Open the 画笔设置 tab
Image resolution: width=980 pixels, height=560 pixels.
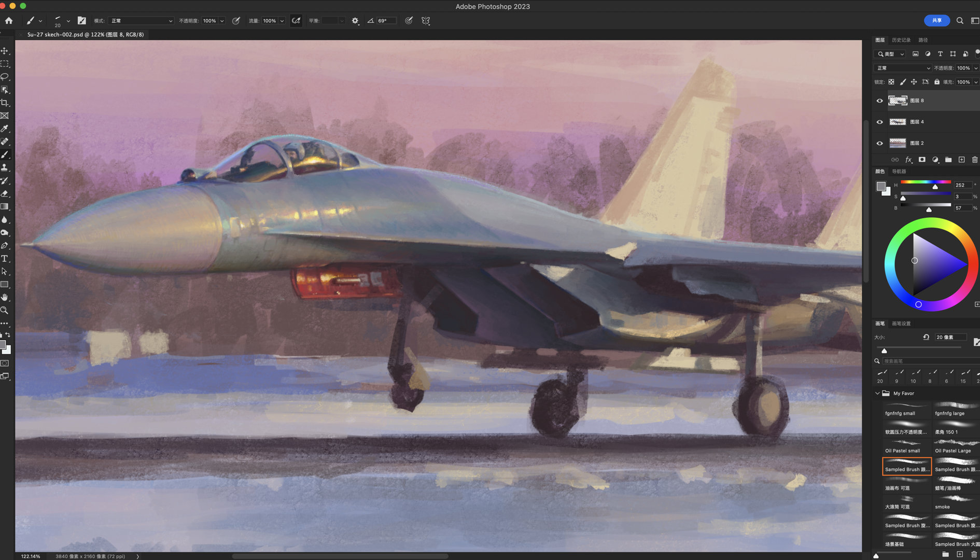click(901, 324)
